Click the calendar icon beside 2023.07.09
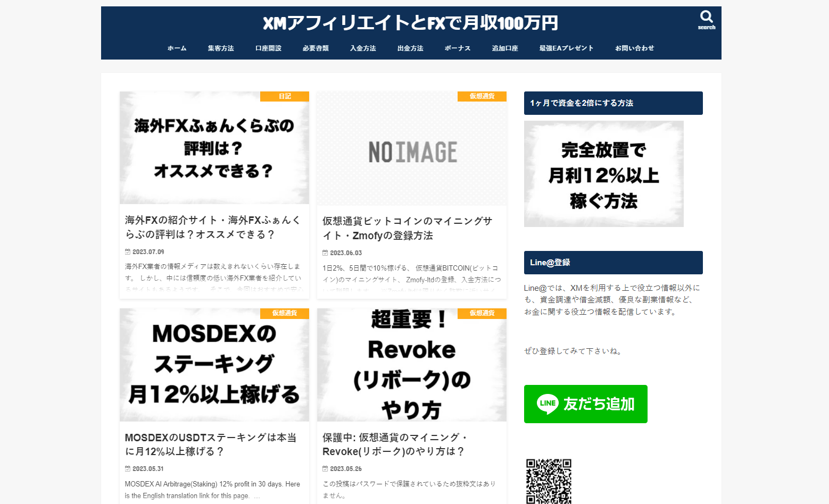The image size is (829, 504). (128, 251)
